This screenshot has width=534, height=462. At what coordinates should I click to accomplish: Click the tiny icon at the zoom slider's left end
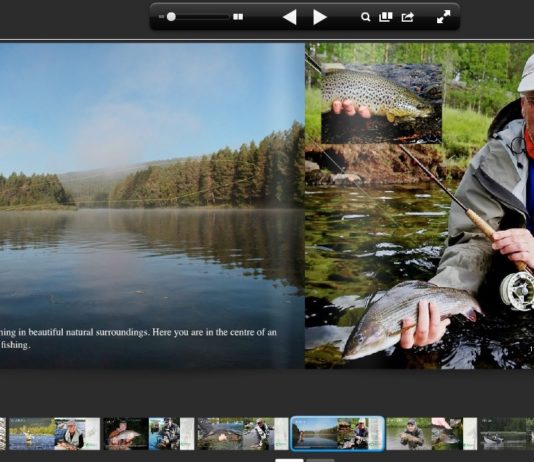(161, 17)
